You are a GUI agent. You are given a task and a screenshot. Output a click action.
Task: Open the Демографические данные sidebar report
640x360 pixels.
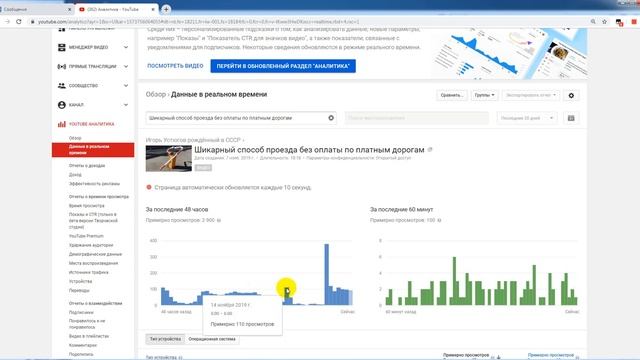pos(96,254)
